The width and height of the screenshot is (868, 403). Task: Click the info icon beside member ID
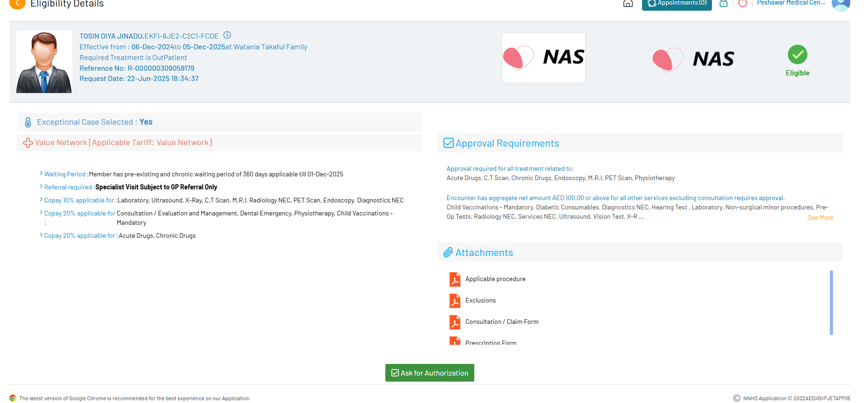pyautogui.click(x=227, y=35)
